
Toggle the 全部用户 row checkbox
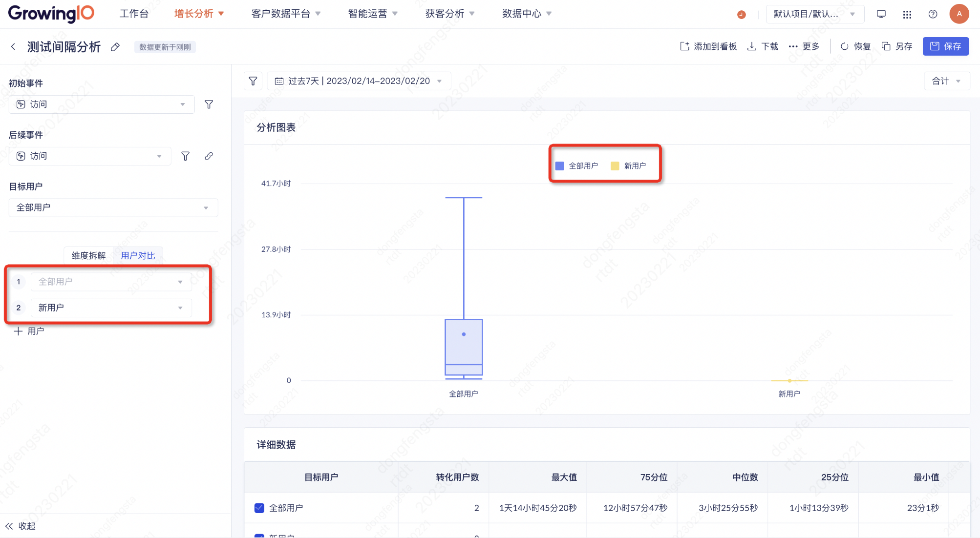click(259, 508)
